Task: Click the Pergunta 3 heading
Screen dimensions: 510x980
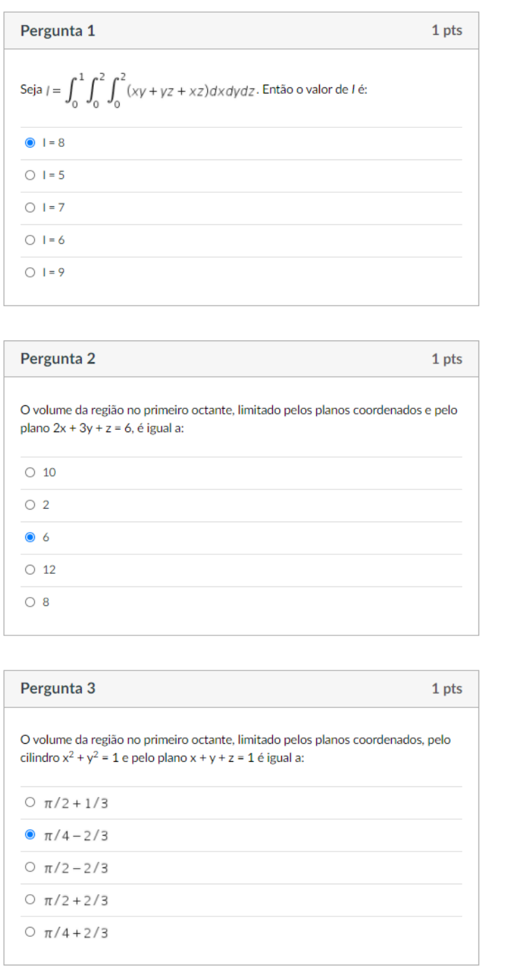Action: pos(58,689)
